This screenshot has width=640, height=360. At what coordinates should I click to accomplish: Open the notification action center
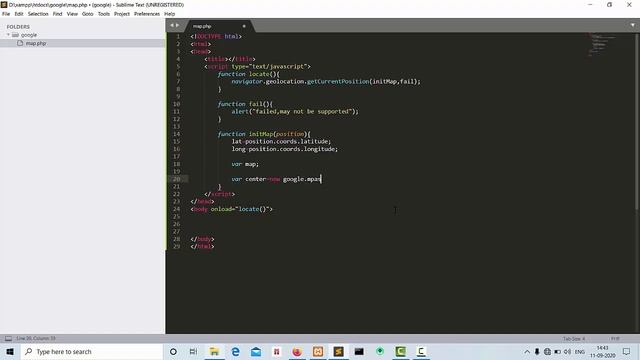coord(627,352)
